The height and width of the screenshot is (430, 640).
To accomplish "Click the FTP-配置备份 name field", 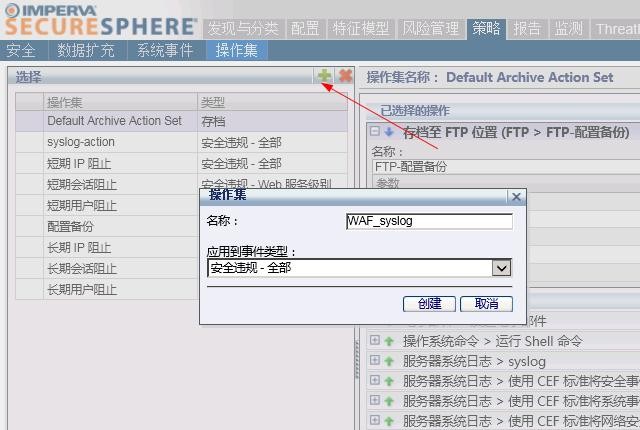I will [x=506, y=166].
